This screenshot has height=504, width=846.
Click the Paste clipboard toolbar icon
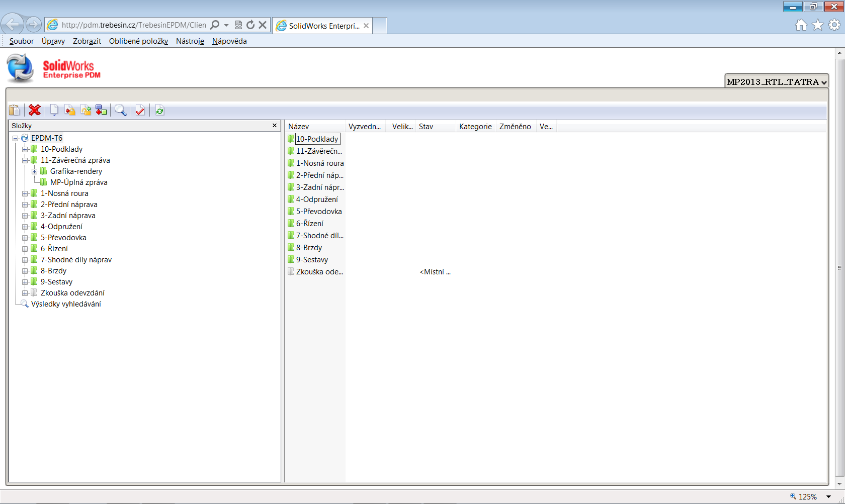[x=15, y=110]
